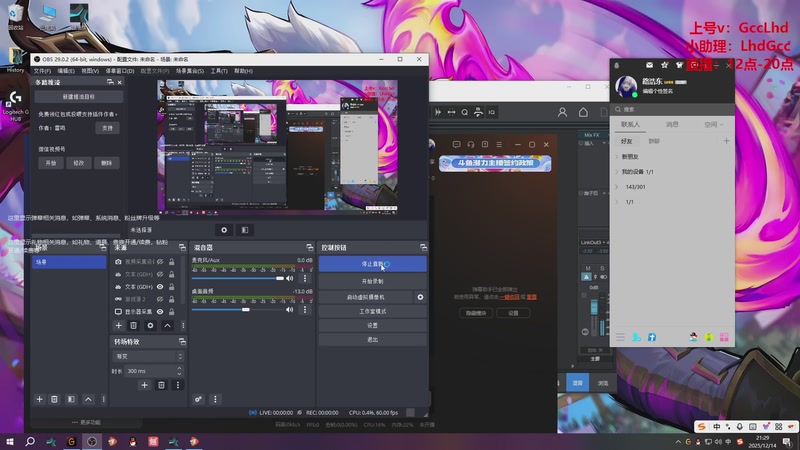Toggle M mute button in background mixer

coord(588,268)
